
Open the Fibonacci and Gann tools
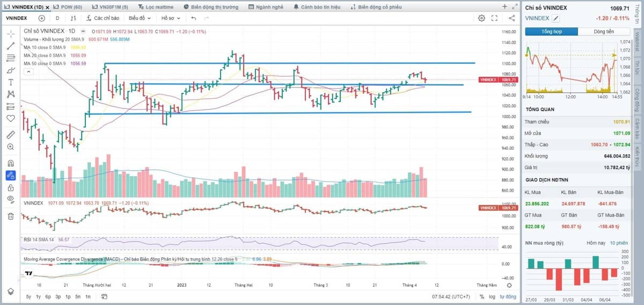11,58
